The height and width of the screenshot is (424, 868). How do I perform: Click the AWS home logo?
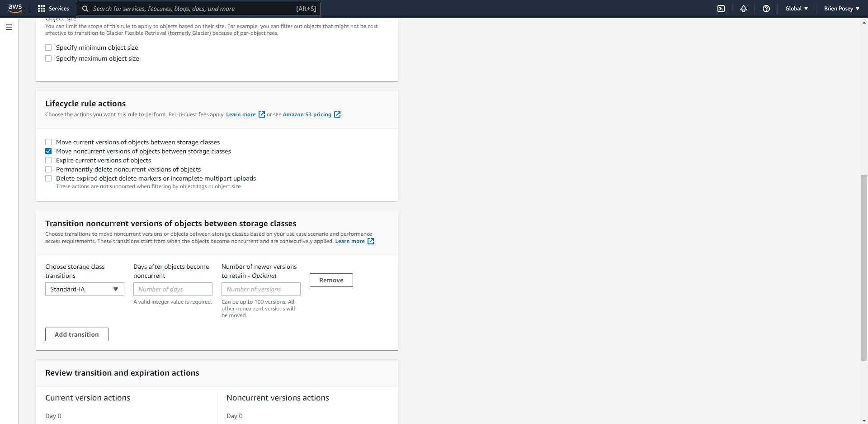coord(15,9)
